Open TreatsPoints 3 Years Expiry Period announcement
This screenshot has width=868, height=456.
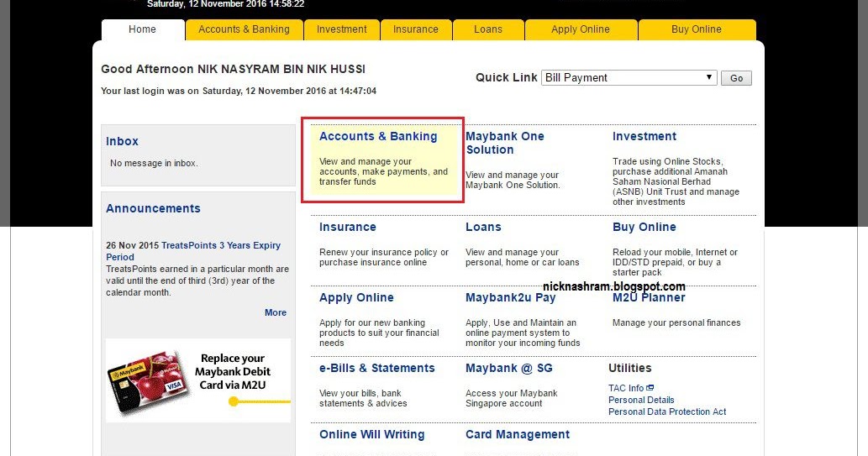193,251
